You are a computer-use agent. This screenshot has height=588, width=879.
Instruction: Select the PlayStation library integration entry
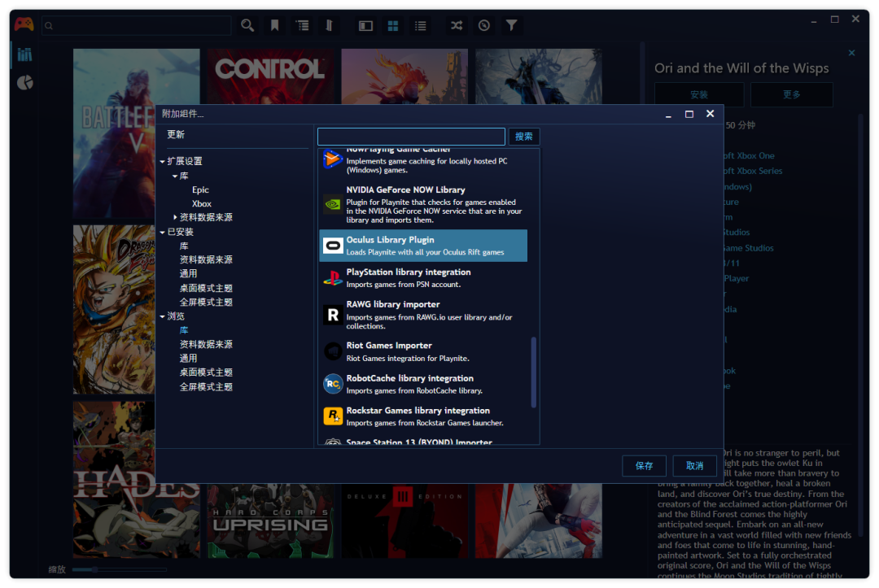point(423,278)
